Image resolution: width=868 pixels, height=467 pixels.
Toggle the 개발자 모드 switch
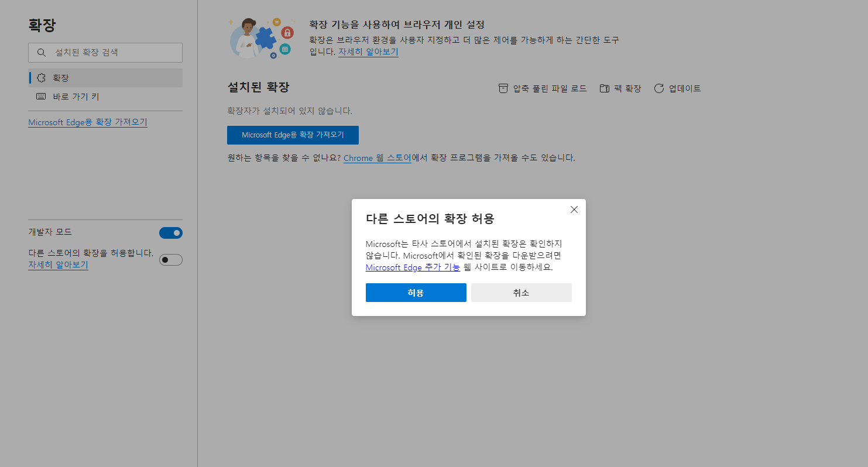point(171,233)
